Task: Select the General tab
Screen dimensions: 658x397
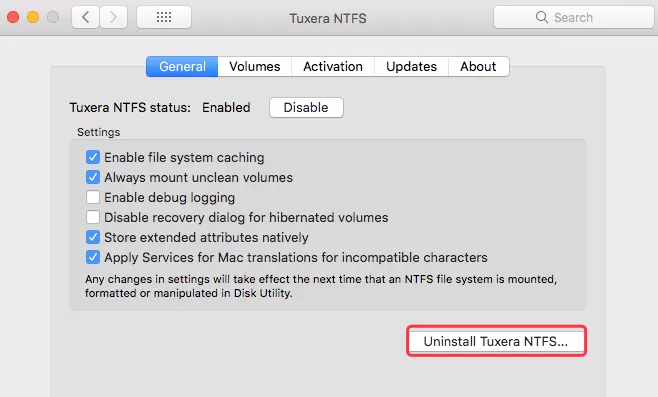Action: [x=182, y=67]
